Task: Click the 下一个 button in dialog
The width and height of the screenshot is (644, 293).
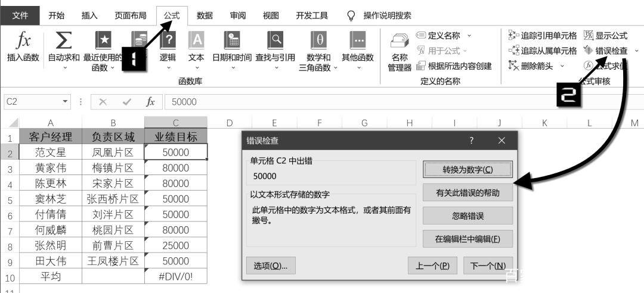Action: [x=488, y=266]
